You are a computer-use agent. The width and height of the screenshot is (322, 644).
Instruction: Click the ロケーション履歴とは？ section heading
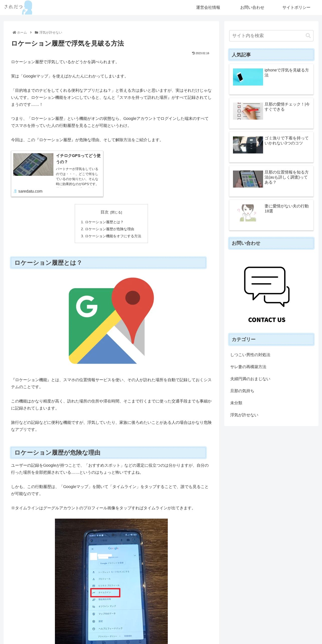click(108, 263)
